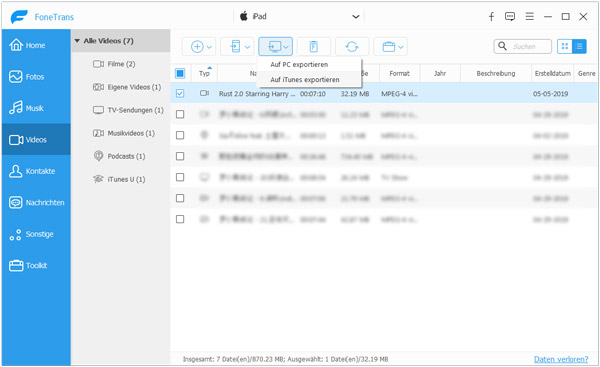The height and width of the screenshot is (367, 600).
Task: Sort by the Jahr column header
Action: click(x=440, y=73)
